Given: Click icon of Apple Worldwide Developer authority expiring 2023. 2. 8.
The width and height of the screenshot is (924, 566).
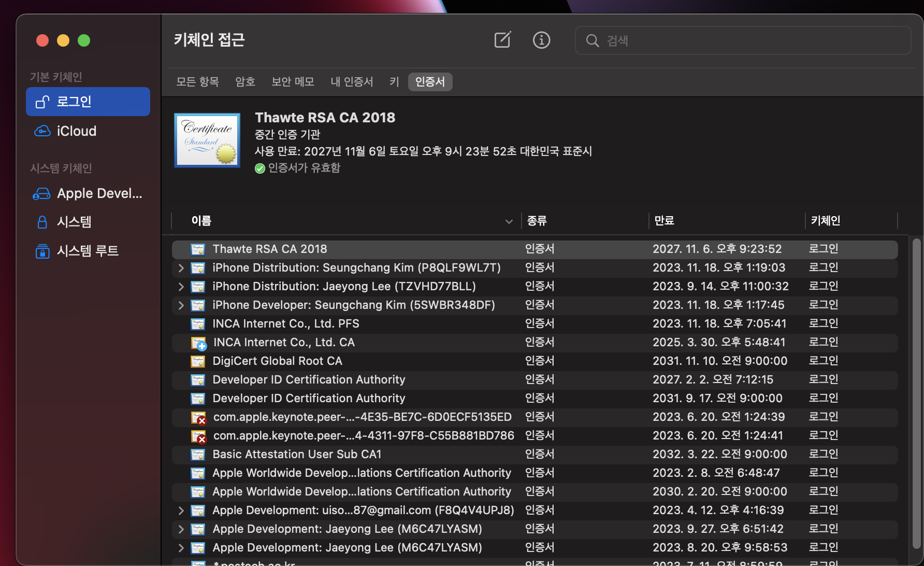Looking at the screenshot, I should tap(198, 473).
